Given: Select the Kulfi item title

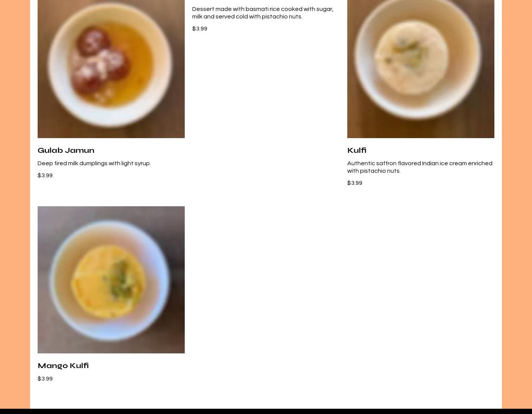Looking at the screenshot, I should tap(357, 150).
